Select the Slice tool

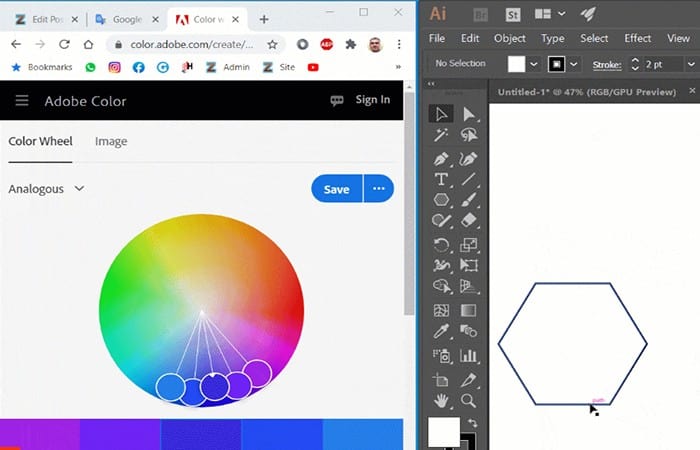[x=468, y=380]
